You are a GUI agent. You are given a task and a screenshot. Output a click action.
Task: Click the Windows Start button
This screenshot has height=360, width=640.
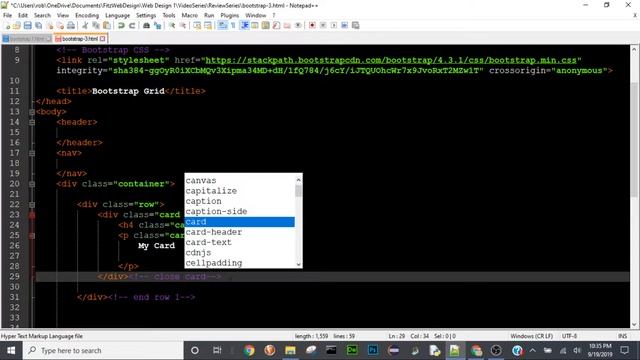[x=11, y=351]
